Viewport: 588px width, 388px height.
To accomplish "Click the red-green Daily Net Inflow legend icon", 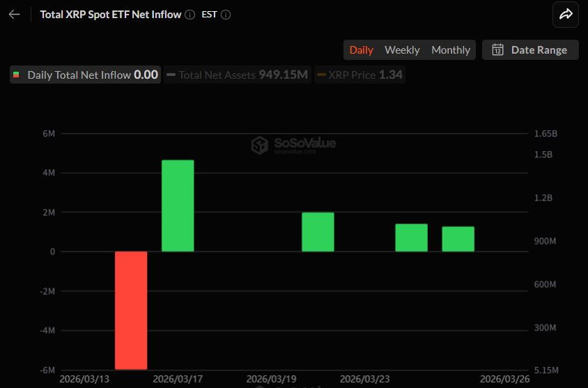I will coord(17,75).
